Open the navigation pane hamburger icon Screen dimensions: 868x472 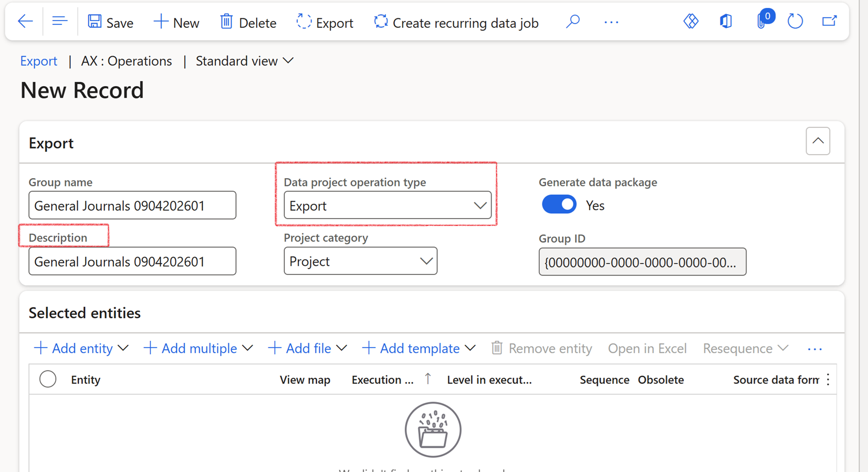[60, 22]
